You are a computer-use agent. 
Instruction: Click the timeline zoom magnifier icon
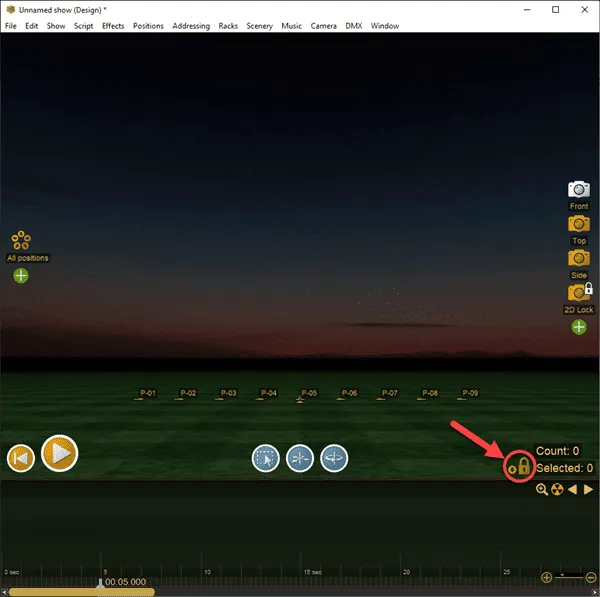[x=542, y=489]
